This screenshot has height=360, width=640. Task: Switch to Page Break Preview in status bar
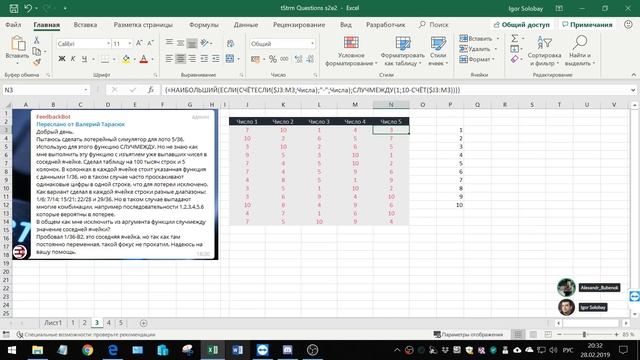(548, 334)
